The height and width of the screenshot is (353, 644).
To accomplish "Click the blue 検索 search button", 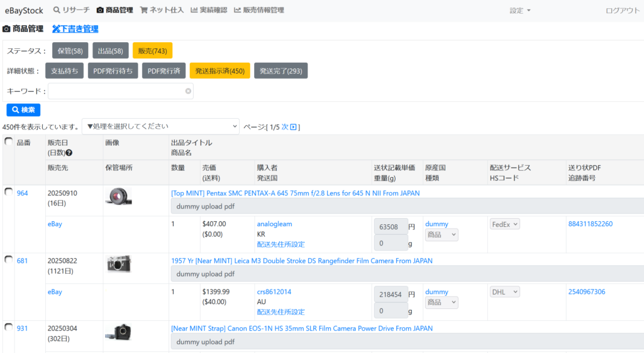I will coord(23,110).
